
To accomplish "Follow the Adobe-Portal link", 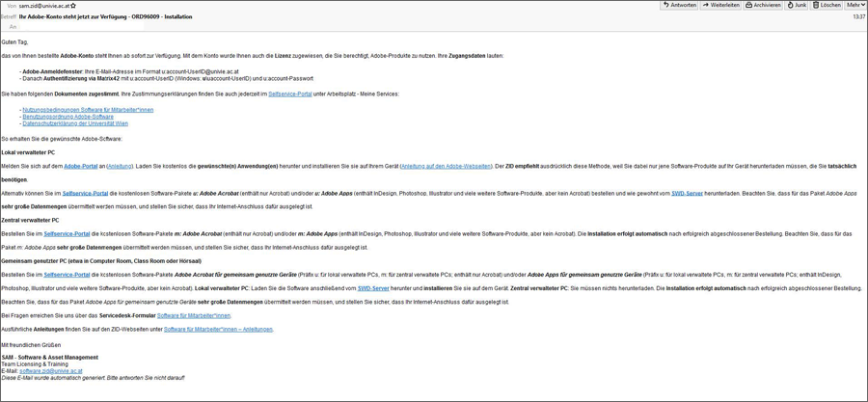I will (x=81, y=166).
